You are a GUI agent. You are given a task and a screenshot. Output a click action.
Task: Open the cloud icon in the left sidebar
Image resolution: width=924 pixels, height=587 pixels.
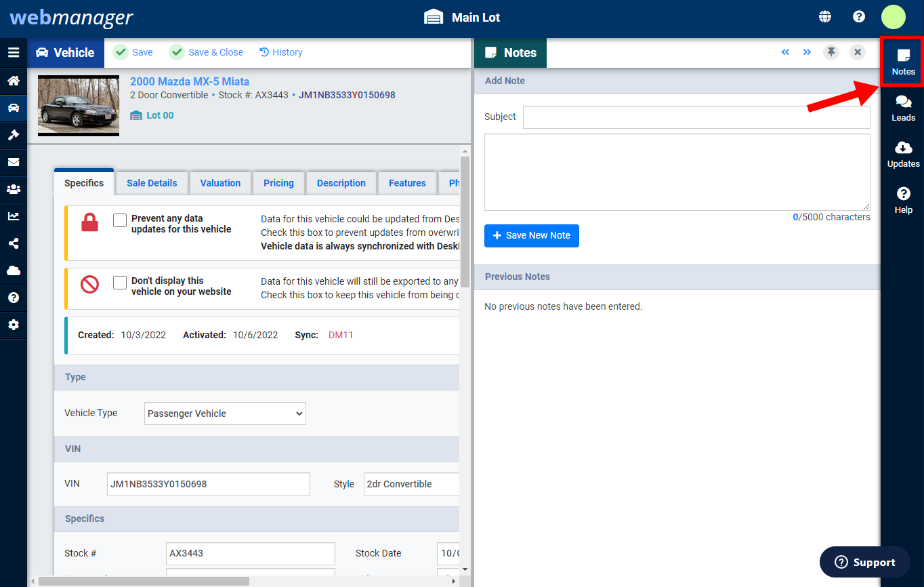click(14, 270)
